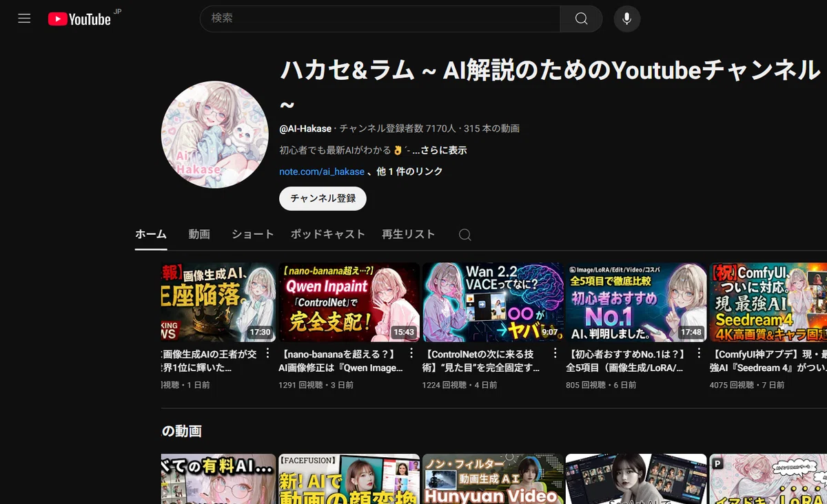Open the note.com/ai_hakase link
Screen dimensions: 827x504
322,171
